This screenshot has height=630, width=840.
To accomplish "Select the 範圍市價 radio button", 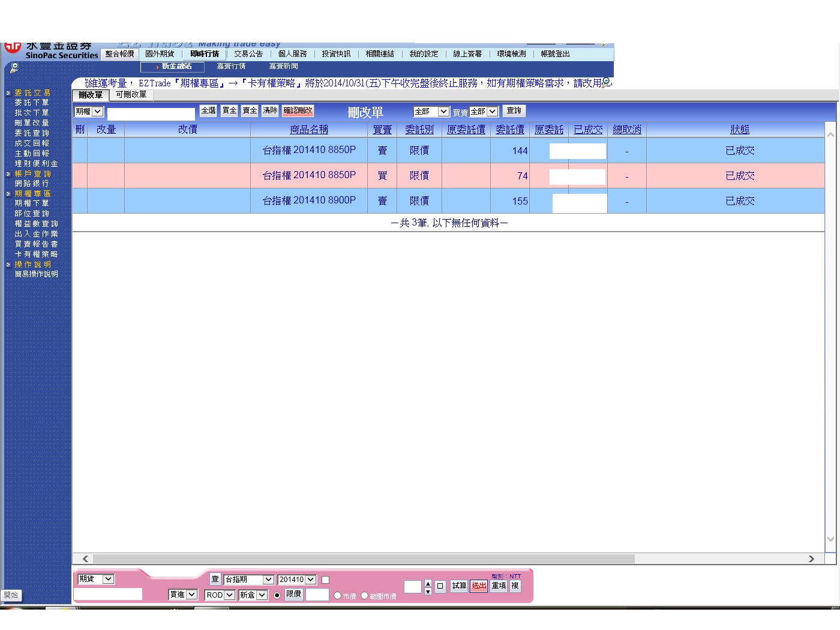I will pyautogui.click(x=364, y=595).
